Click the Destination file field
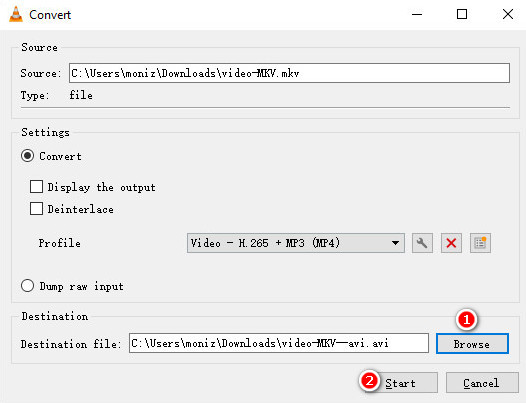 [279, 343]
